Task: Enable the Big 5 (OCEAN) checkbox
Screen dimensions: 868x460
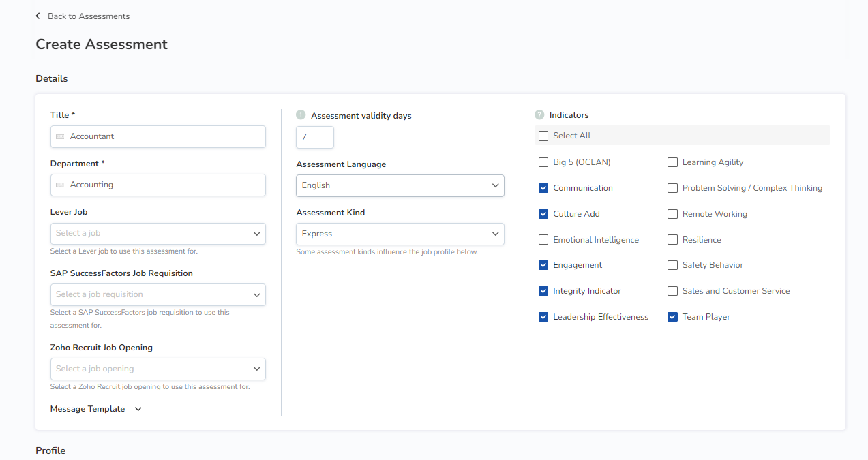Action: (x=543, y=162)
